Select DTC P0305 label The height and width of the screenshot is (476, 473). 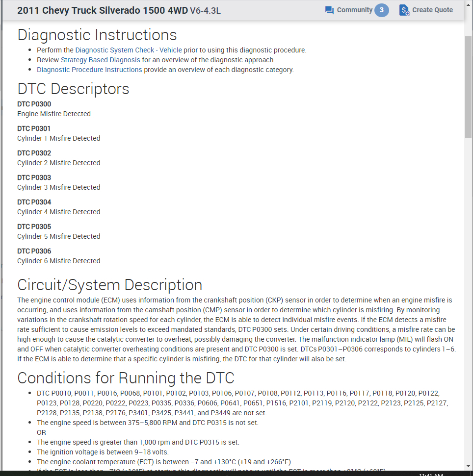coord(34,227)
